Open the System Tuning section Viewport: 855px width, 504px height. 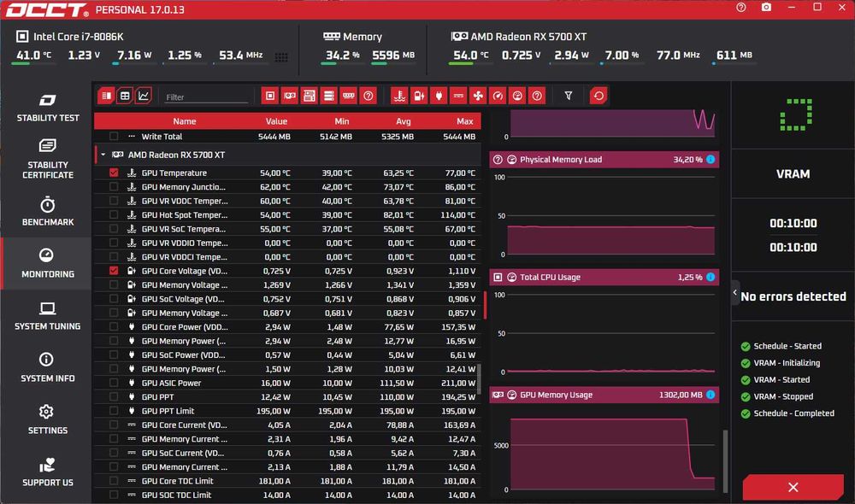coord(47,316)
